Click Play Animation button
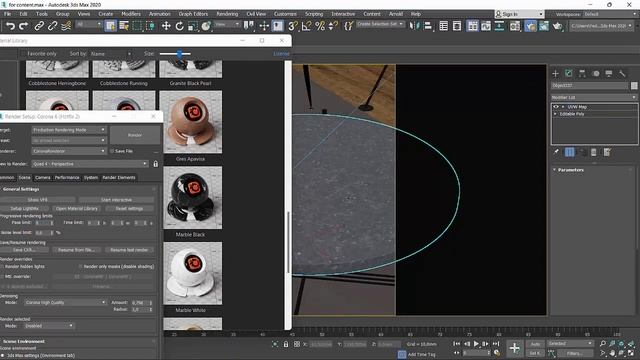 476,344
